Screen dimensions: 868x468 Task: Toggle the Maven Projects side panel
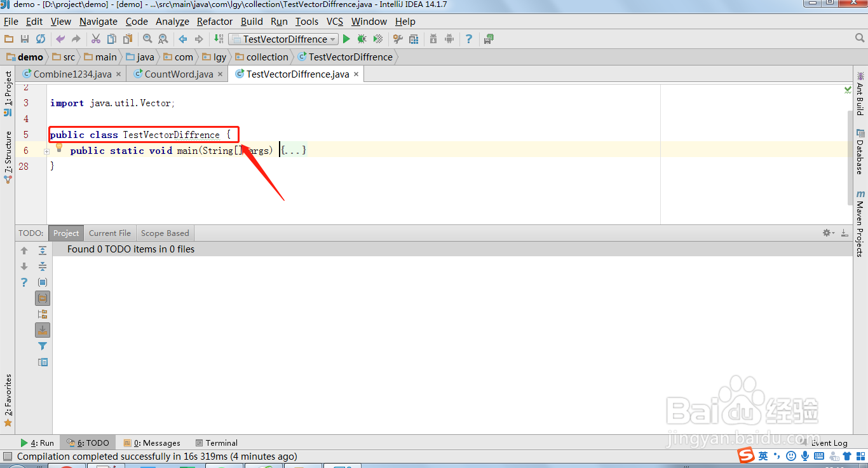(860, 223)
